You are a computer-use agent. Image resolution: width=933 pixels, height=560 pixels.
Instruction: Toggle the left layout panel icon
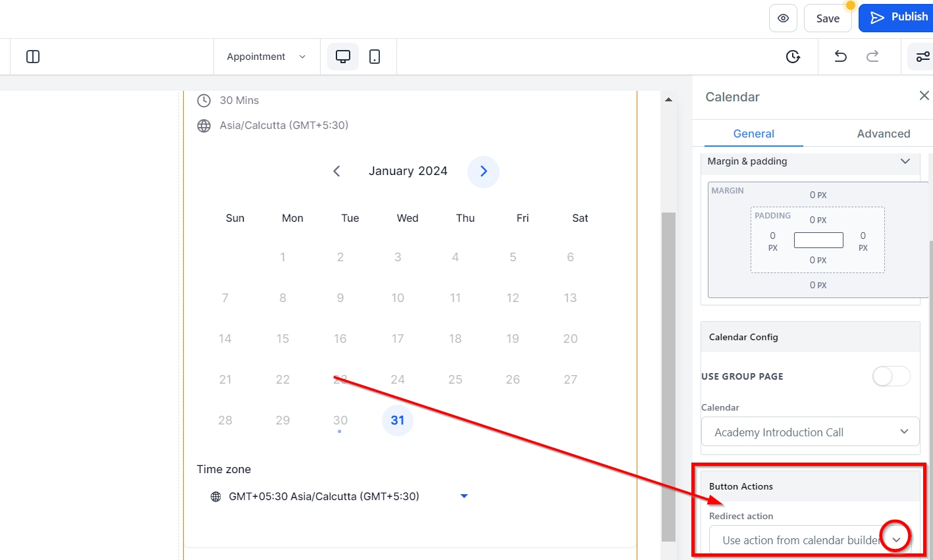(x=33, y=57)
